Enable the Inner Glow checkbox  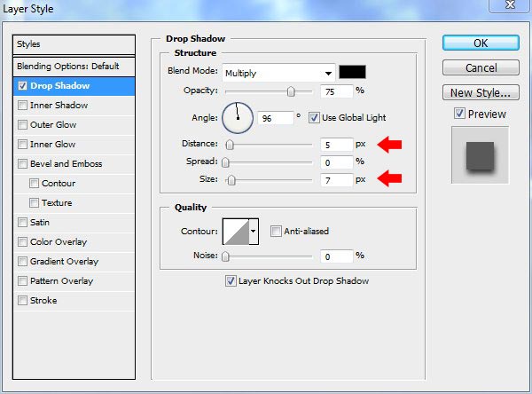pyautogui.click(x=22, y=145)
